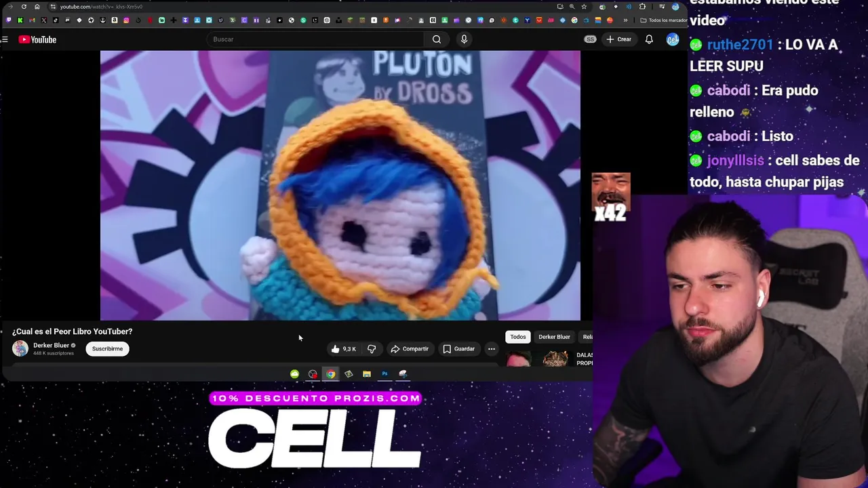Open the YouTube account avatar menu

(672, 39)
